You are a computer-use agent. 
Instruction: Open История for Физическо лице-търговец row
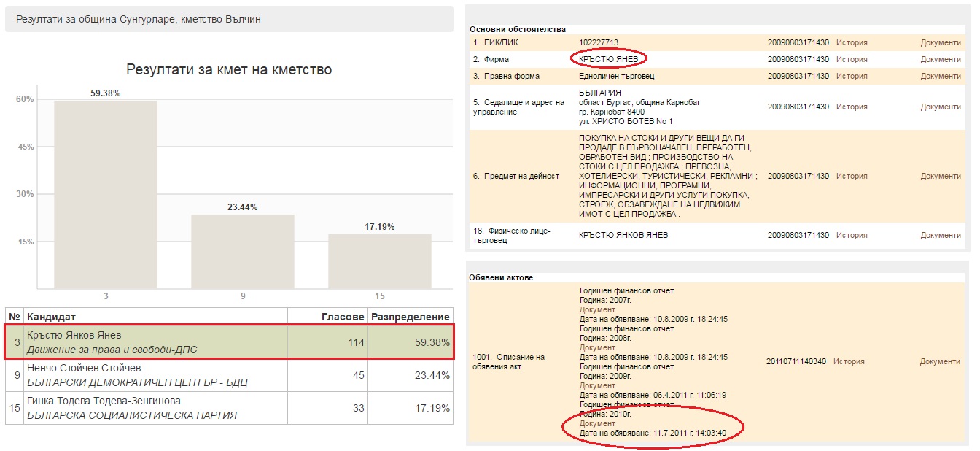852,236
